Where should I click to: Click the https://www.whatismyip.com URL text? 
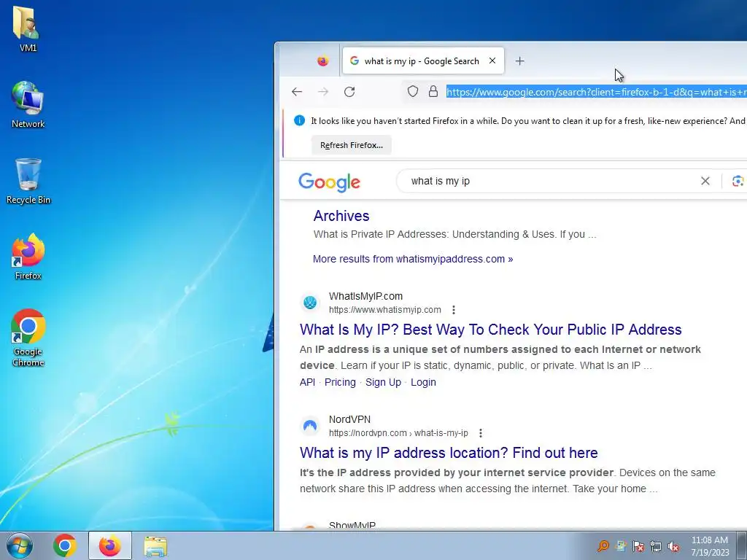pos(385,310)
